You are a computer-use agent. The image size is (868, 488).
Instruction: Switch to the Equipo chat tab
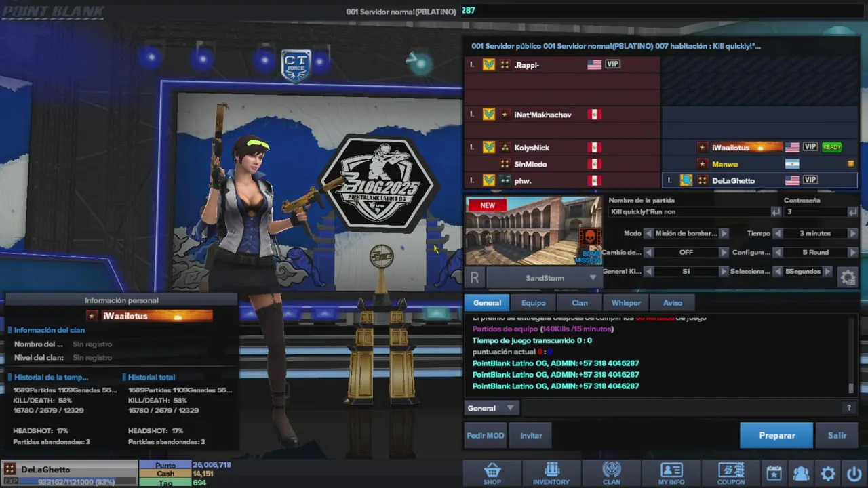[533, 303]
